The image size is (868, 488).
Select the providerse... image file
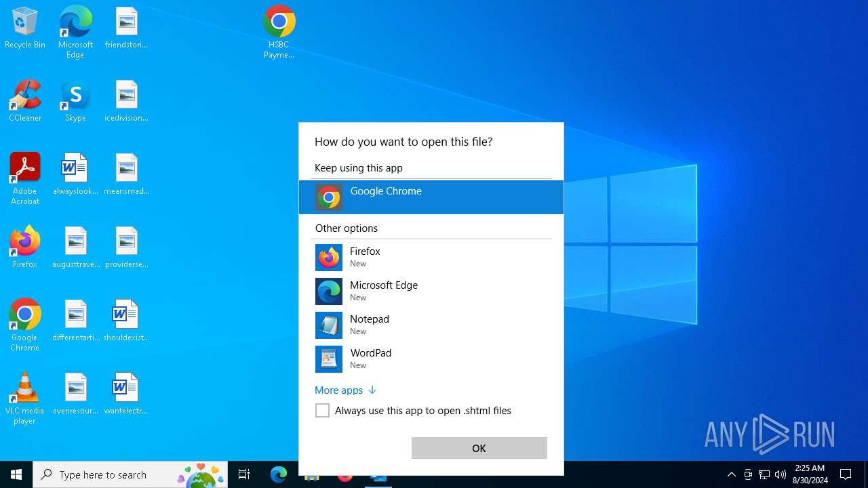126,248
